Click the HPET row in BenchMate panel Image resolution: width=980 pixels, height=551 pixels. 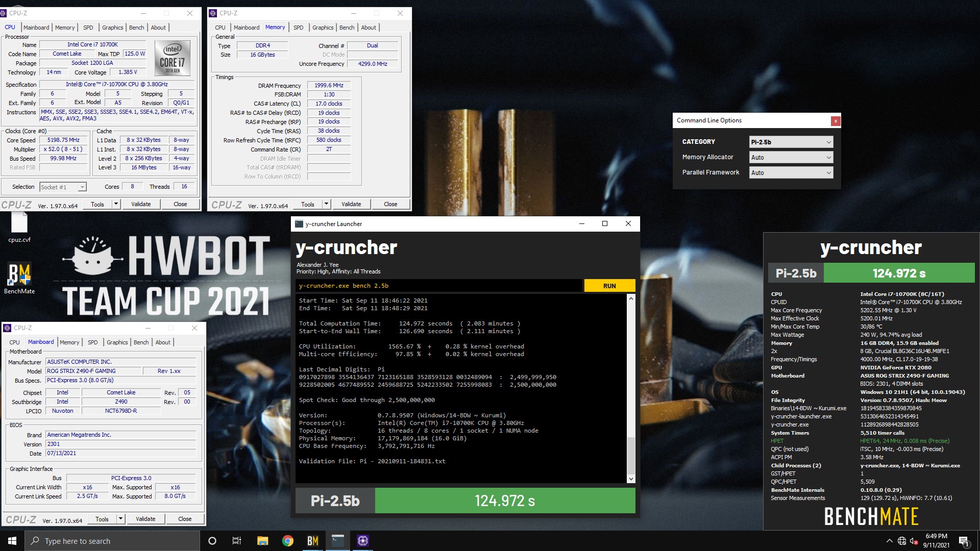point(860,441)
